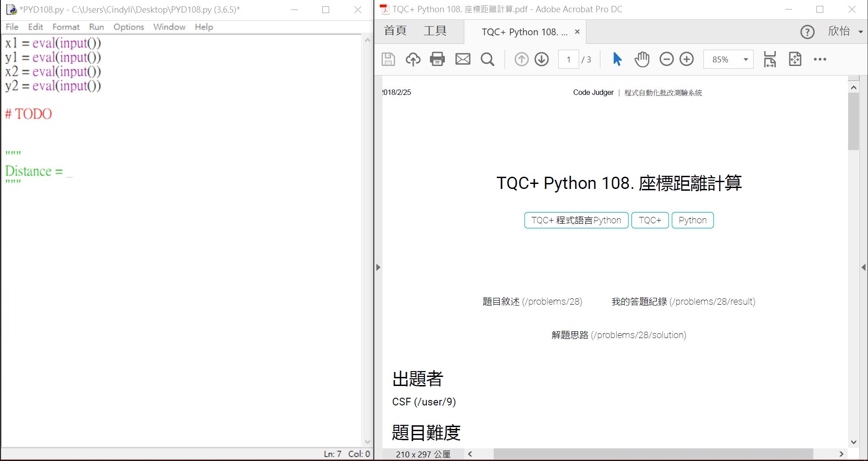Viewport: 868px width, 461px height.
Task: Switch to the 工具 tab in Acrobat
Action: point(435,31)
